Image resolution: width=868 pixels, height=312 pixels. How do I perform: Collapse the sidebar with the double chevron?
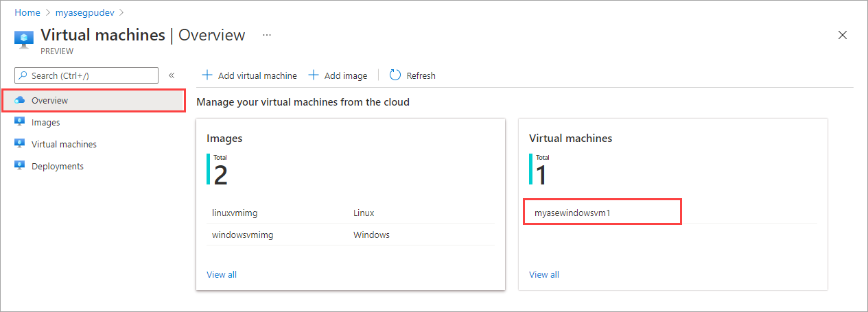(x=172, y=75)
